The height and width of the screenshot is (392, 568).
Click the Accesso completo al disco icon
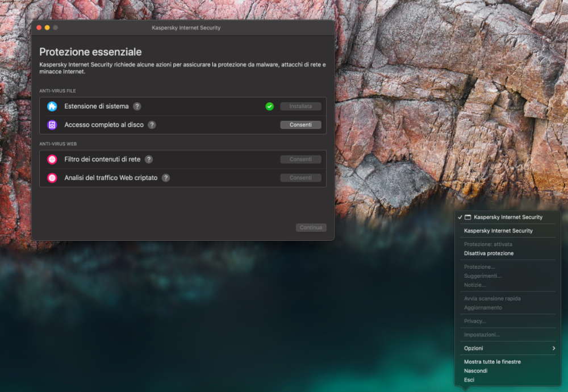(52, 124)
